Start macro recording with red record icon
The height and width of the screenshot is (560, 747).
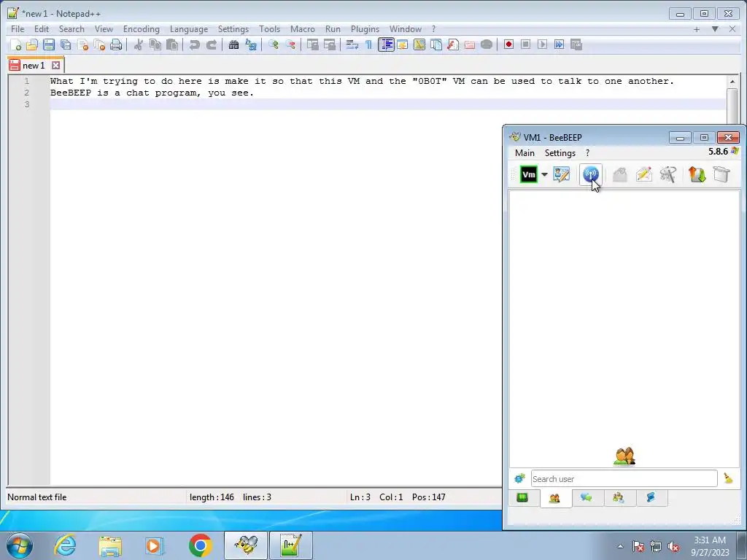tap(508, 44)
